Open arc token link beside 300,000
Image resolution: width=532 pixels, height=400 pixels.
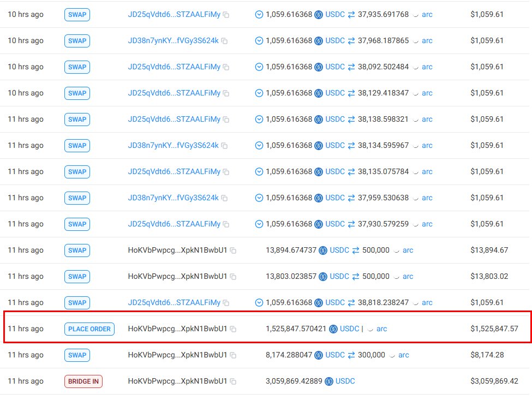point(403,355)
